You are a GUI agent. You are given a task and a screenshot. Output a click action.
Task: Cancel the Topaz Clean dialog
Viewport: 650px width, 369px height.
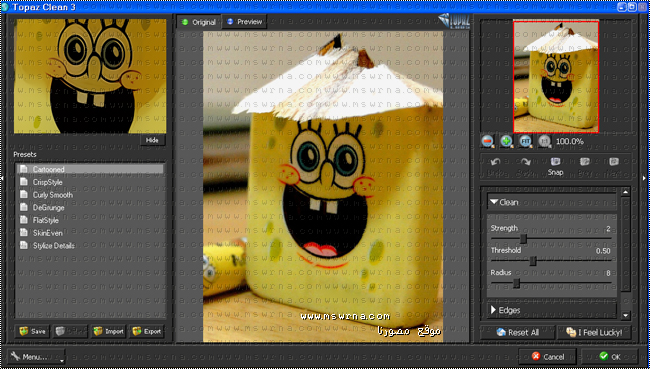click(548, 357)
